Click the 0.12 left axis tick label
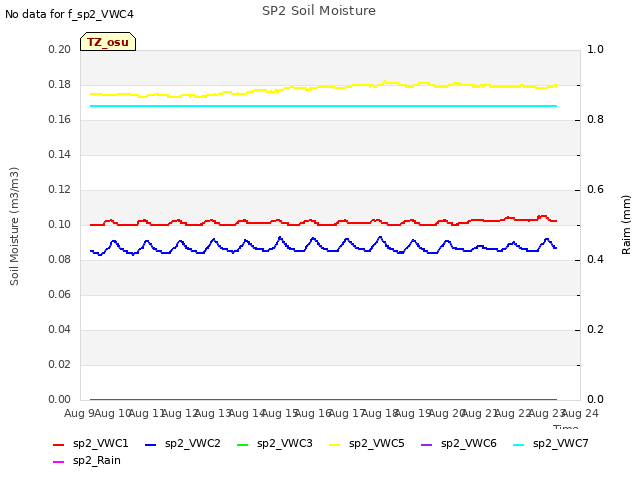The width and height of the screenshot is (640, 480). (60, 190)
